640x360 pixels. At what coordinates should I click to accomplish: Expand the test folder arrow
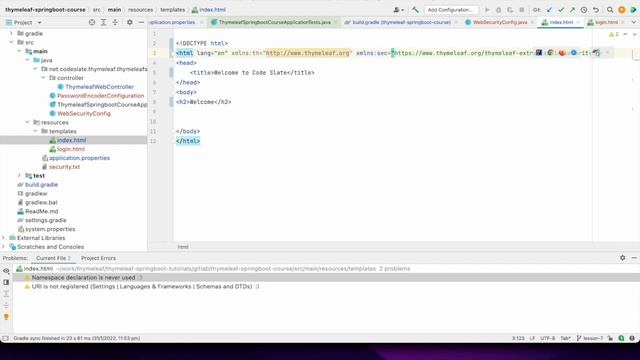(x=19, y=176)
